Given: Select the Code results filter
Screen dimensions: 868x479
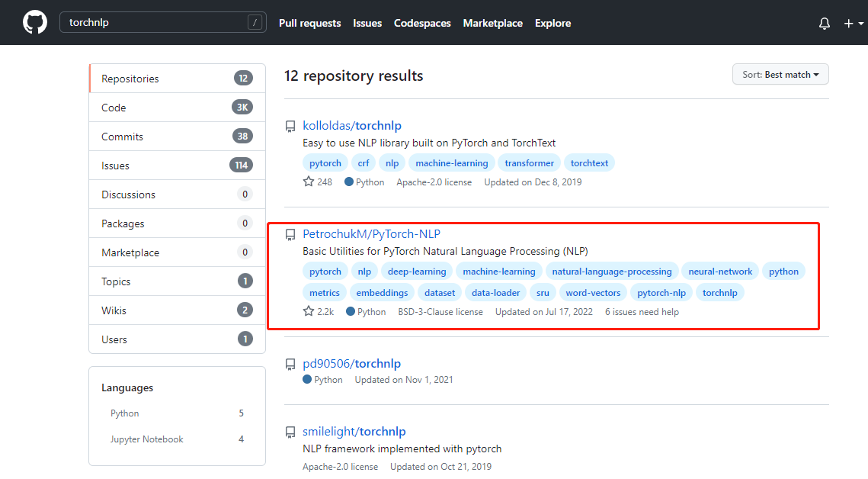Looking at the screenshot, I should pyautogui.click(x=177, y=108).
